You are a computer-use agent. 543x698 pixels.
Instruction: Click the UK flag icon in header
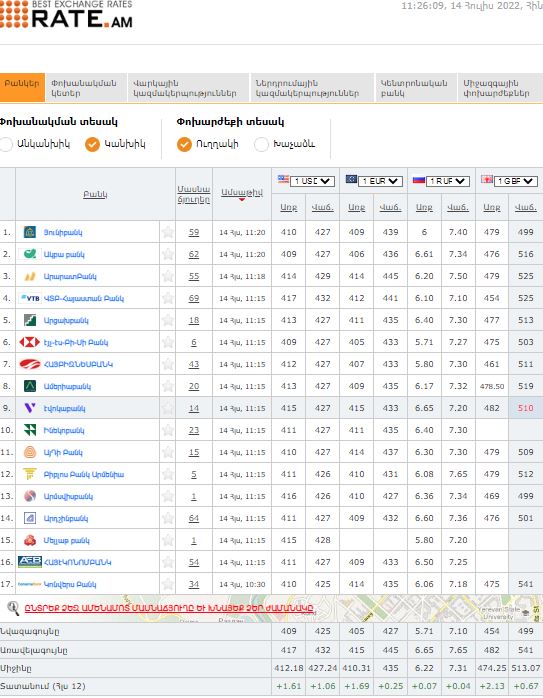point(486,179)
